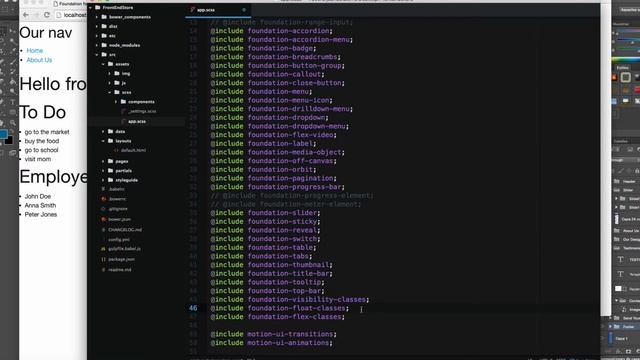Select the Footer layer group in Photoshop
The width and height of the screenshot is (640, 360).
pos(625,327)
